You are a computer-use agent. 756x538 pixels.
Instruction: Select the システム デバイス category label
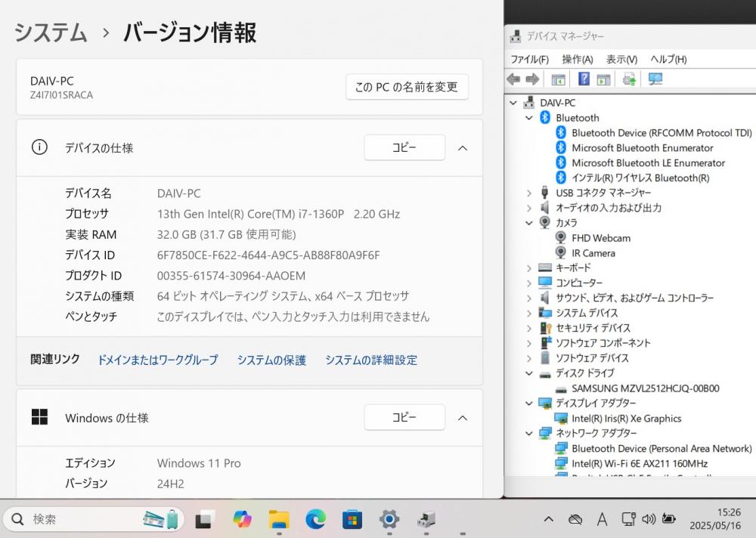[x=587, y=313]
